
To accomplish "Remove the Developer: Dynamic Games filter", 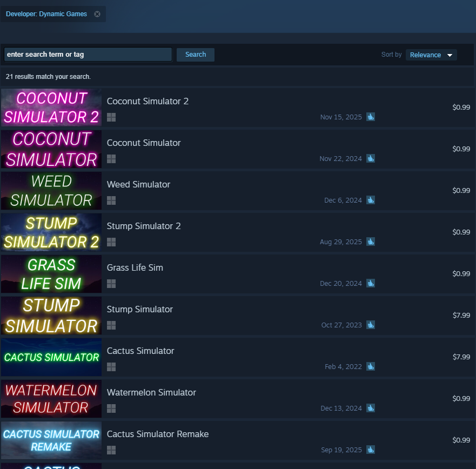I will coord(97,14).
